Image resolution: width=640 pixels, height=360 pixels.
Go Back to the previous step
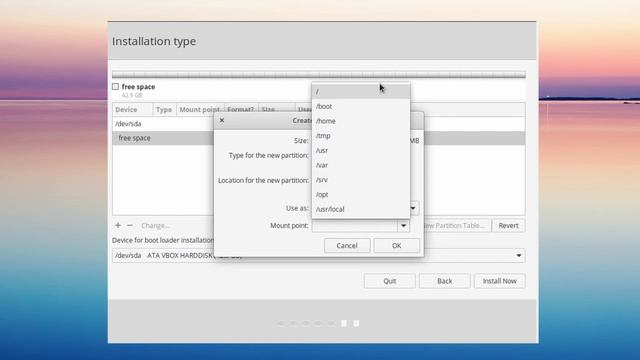(x=444, y=281)
